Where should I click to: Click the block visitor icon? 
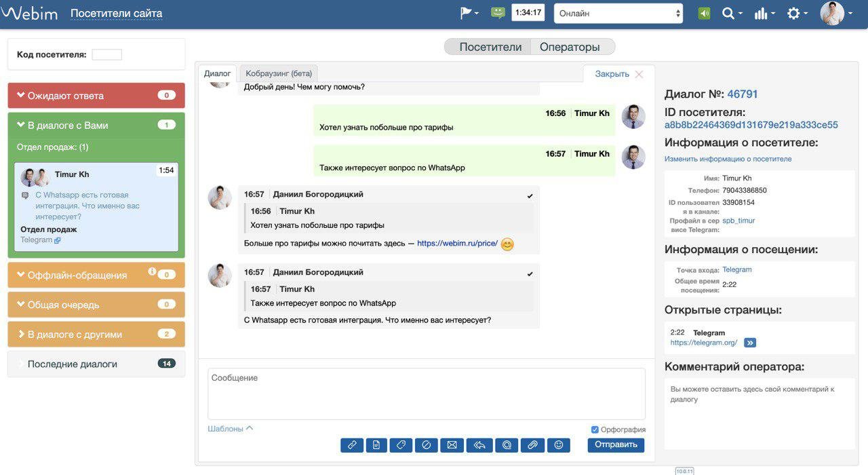pos(427,445)
